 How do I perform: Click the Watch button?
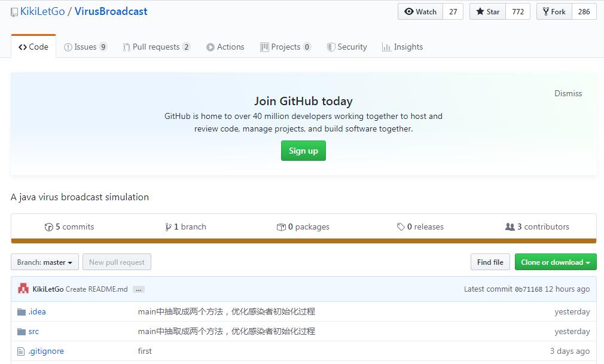(x=420, y=11)
